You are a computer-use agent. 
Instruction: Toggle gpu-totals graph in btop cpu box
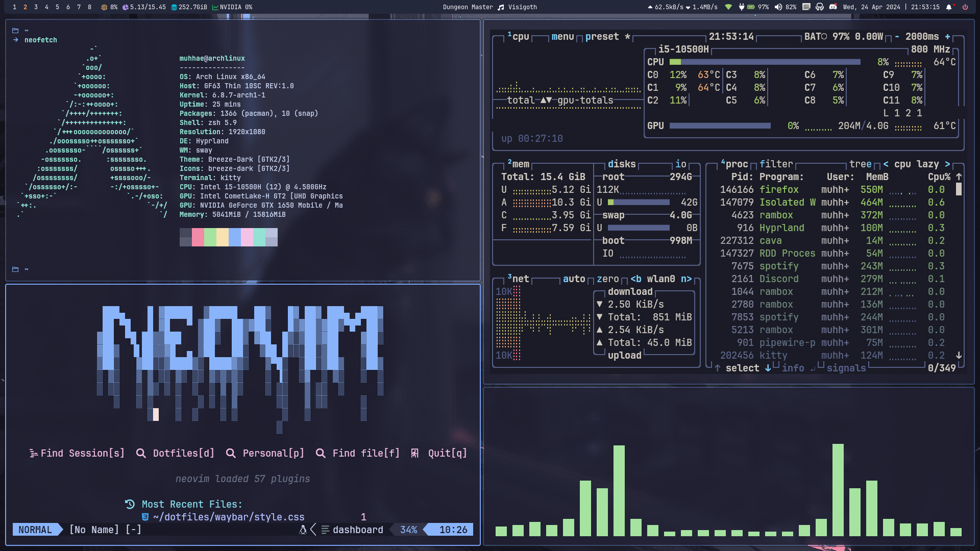(x=585, y=100)
